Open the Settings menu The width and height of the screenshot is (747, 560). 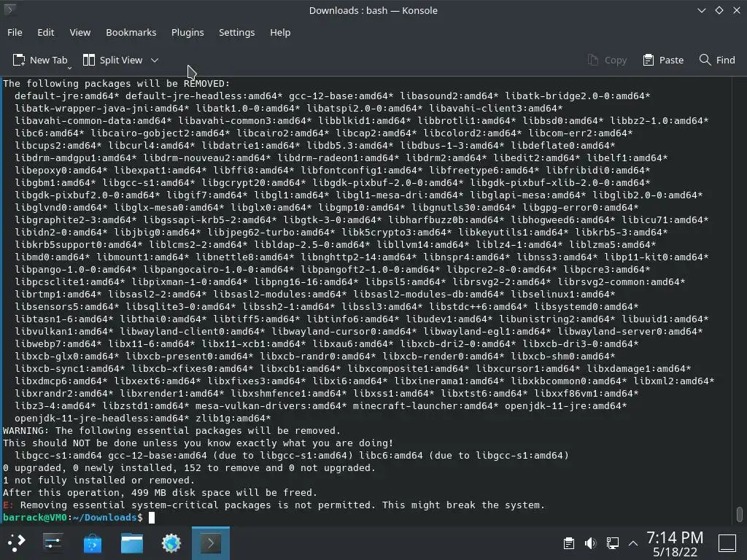tap(237, 32)
